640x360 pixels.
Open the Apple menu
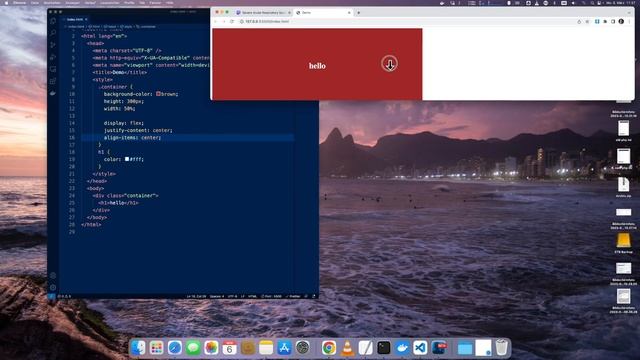pyautogui.click(x=6, y=3)
